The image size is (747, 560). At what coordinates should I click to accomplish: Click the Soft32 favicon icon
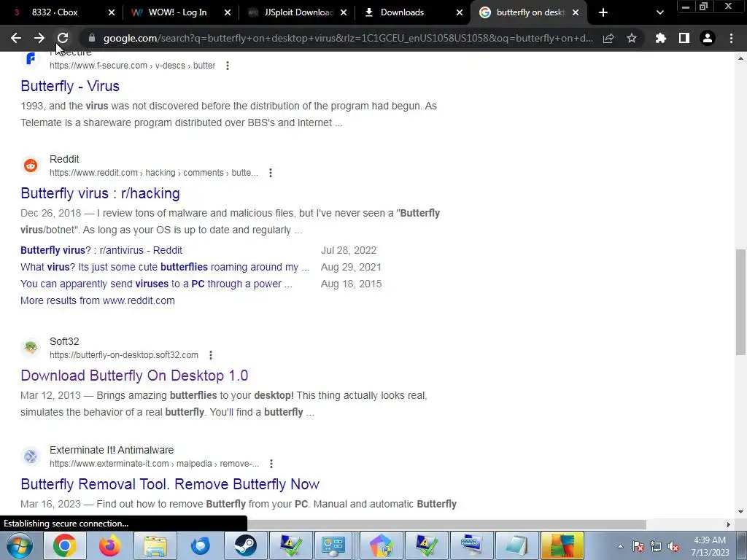click(x=31, y=348)
